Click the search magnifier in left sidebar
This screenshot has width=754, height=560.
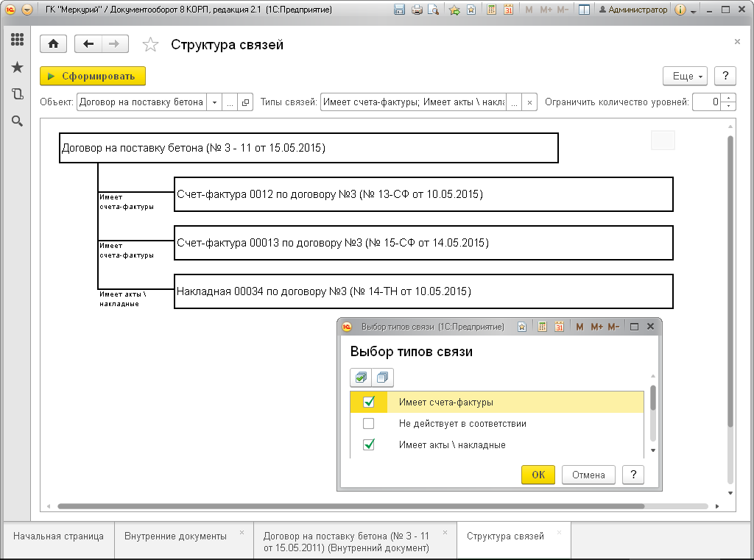[x=18, y=121]
